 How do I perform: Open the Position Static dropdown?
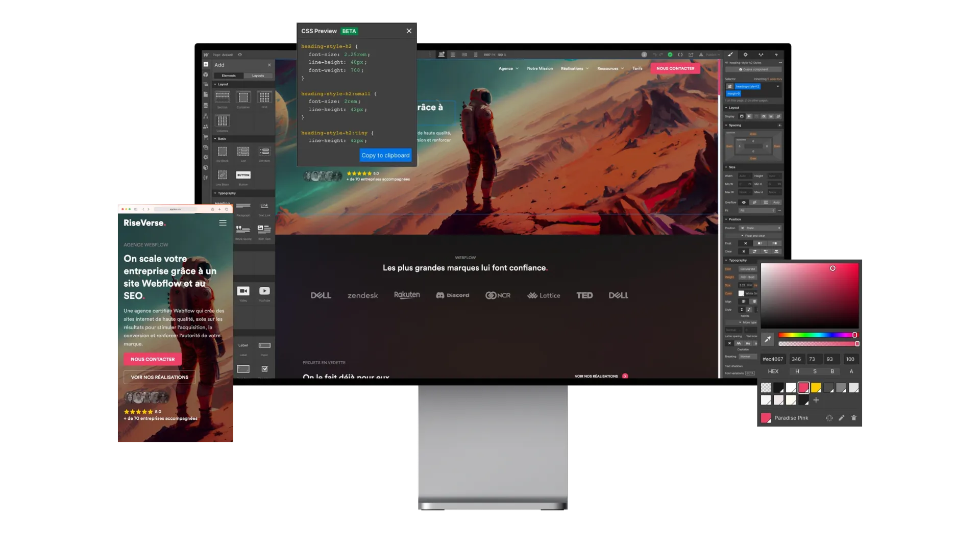click(761, 228)
